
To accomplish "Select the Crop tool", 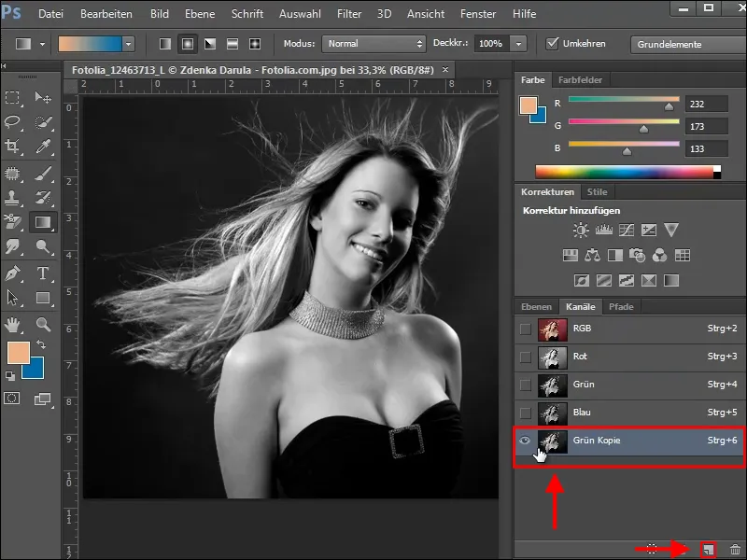I will point(12,147).
